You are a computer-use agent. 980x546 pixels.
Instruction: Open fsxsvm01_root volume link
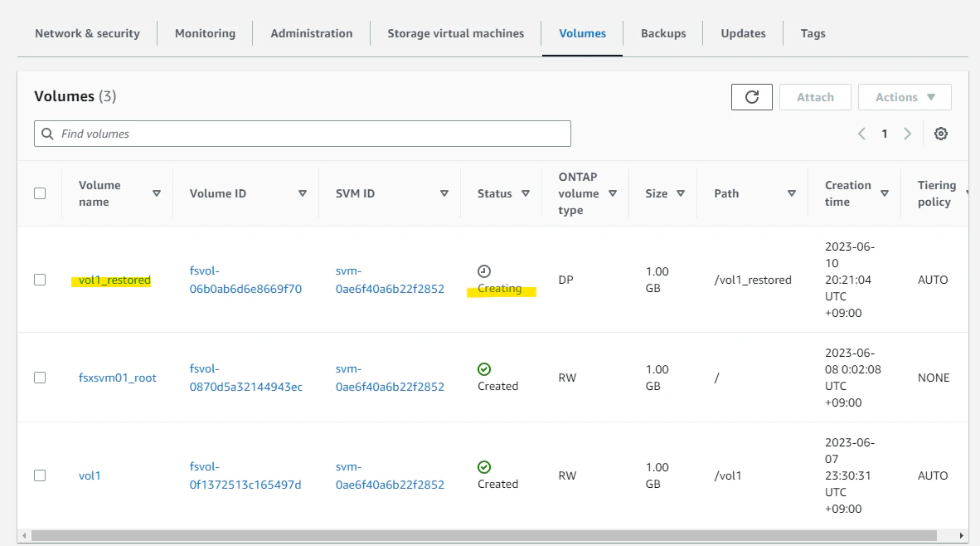pyautogui.click(x=118, y=378)
